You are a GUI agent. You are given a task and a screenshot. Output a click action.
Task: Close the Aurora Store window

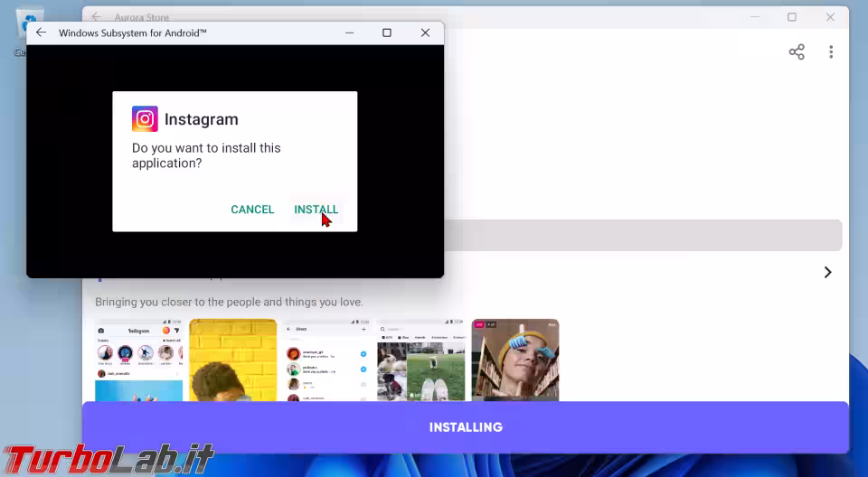point(830,17)
